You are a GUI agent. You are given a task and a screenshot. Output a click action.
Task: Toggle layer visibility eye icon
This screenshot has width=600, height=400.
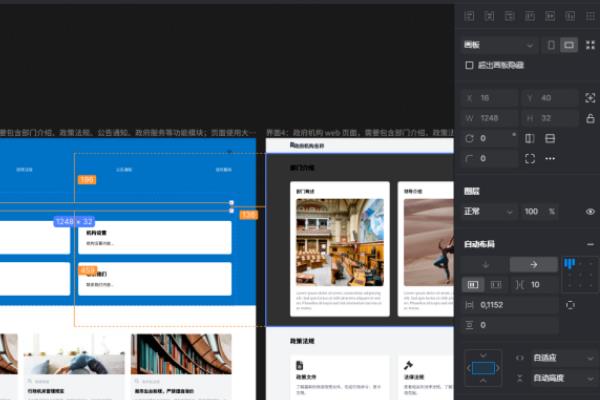590,212
